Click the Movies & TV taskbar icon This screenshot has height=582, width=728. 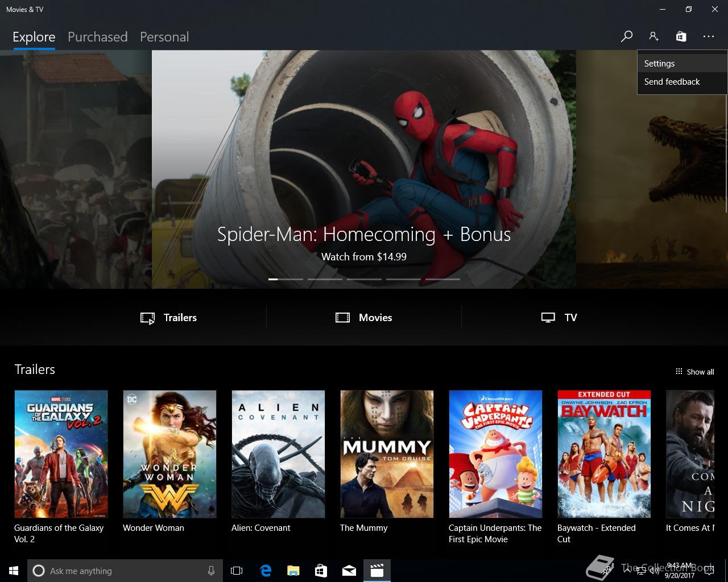click(377, 571)
